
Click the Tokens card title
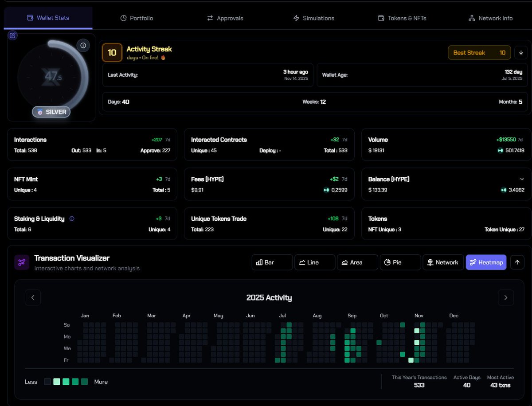pos(378,219)
